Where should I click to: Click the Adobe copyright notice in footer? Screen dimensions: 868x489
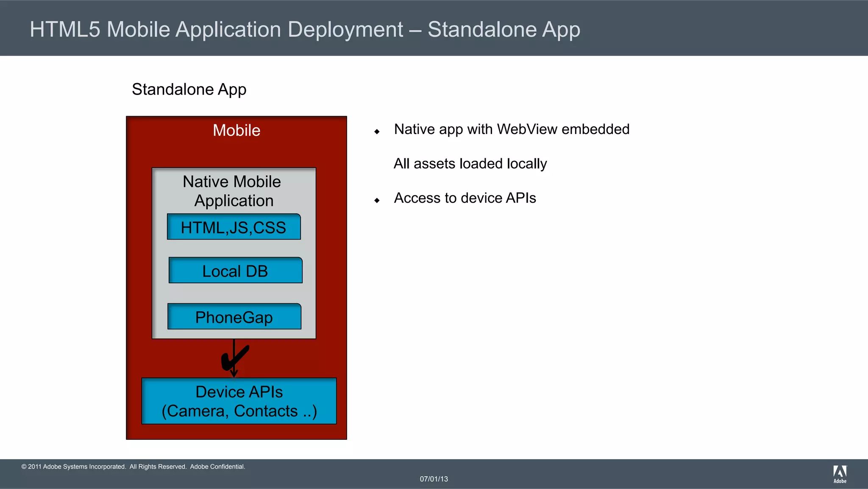(x=133, y=467)
